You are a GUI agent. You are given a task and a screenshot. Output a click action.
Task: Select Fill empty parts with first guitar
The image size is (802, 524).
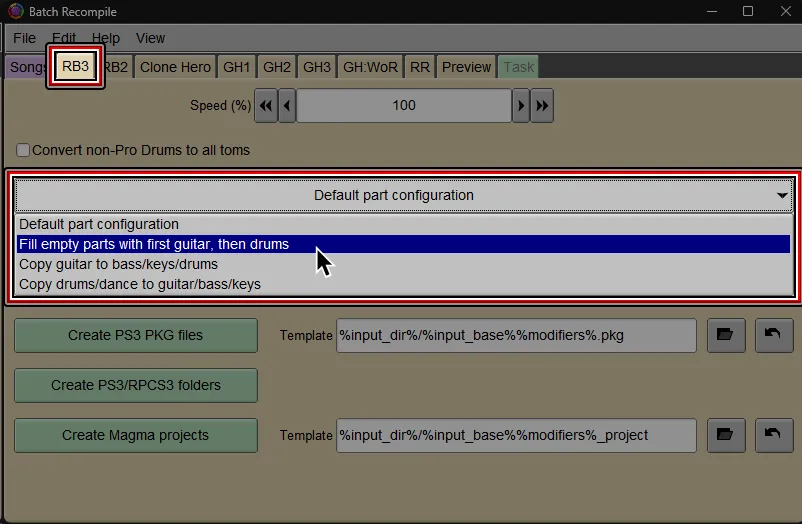[x=403, y=244]
